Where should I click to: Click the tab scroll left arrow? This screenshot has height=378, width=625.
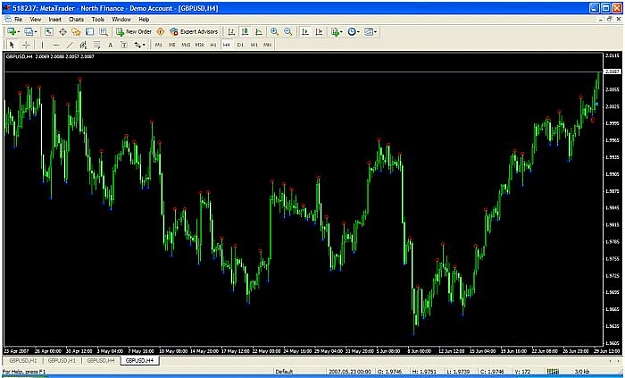(x=611, y=360)
